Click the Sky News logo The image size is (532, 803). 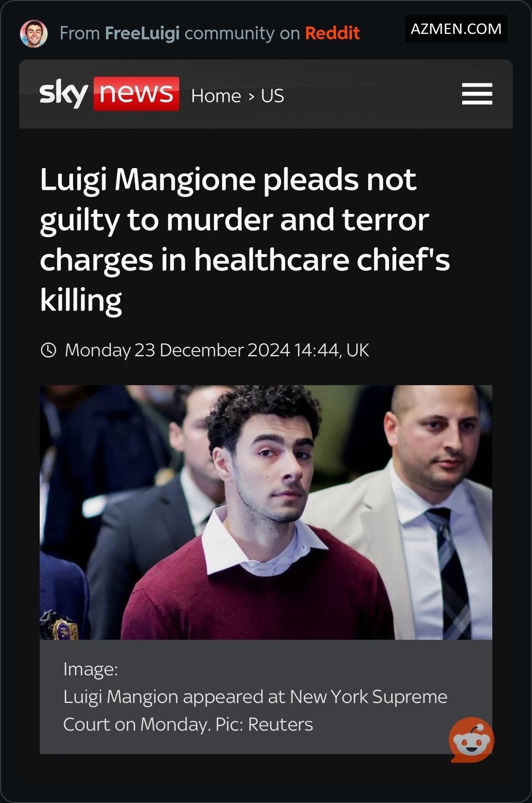click(109, 94)
